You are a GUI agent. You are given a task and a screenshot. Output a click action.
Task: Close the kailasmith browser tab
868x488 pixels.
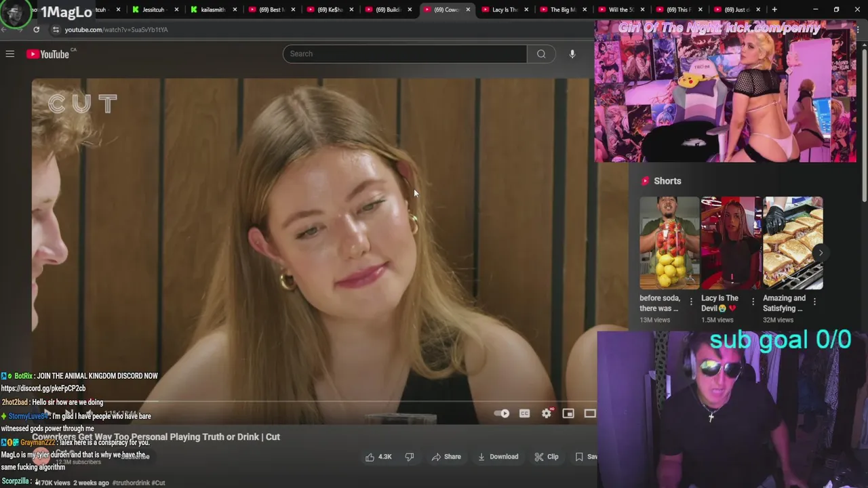click(235, 9)
